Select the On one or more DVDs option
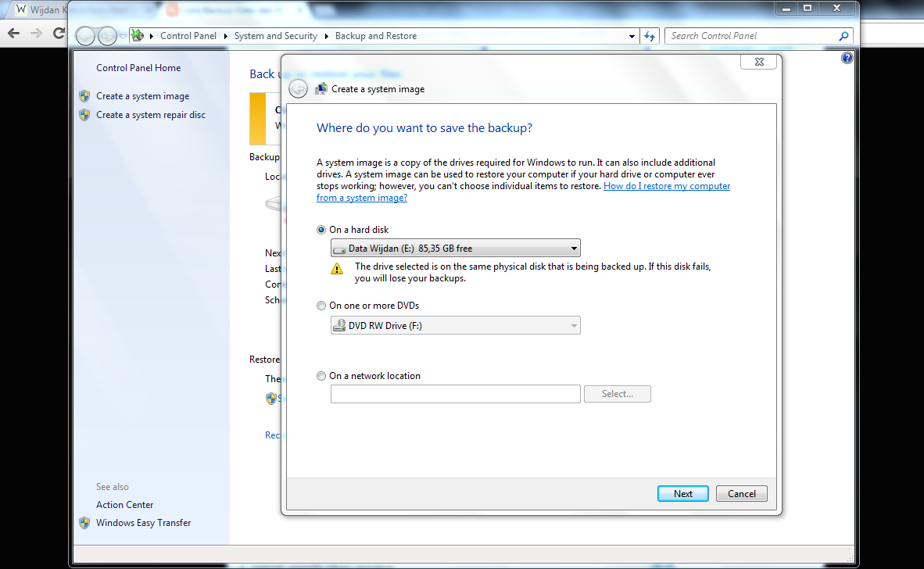Viewport: 924px width, 569px height. point(321,306)
